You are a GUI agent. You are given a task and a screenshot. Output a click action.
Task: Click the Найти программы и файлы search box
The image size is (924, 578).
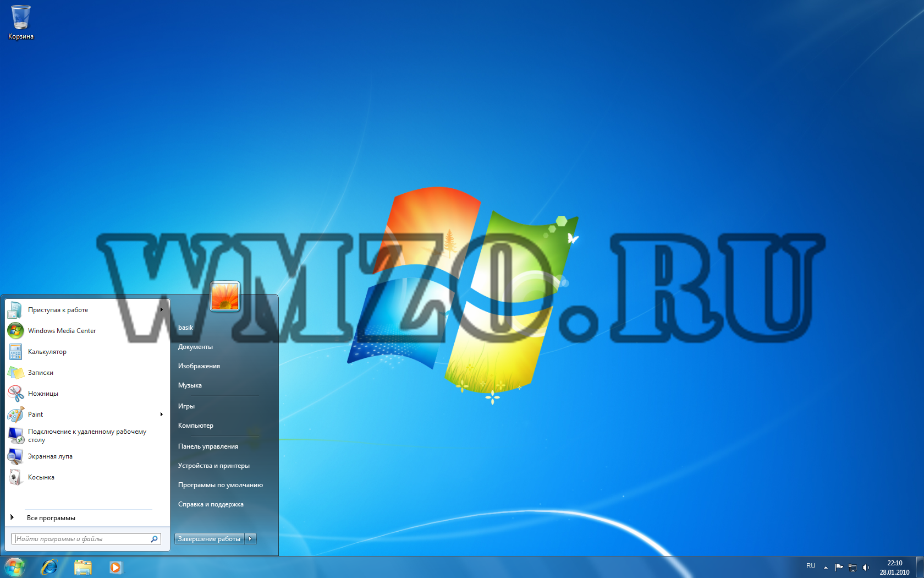[x=86, y=539]
